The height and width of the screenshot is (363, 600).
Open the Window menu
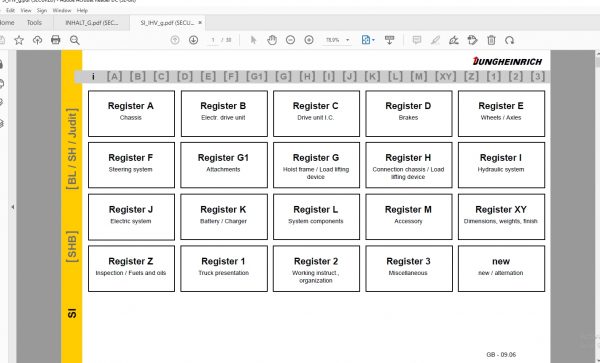tap(62, 10)
